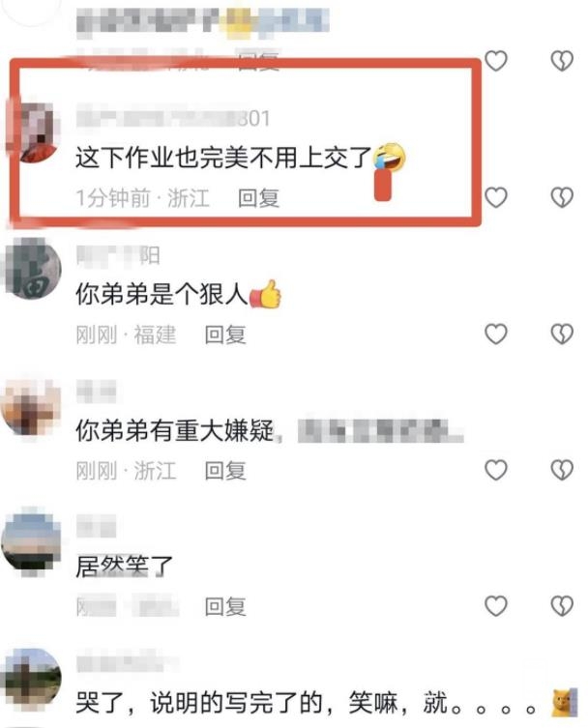Open avatar of homework comment author

click(33, 132)
